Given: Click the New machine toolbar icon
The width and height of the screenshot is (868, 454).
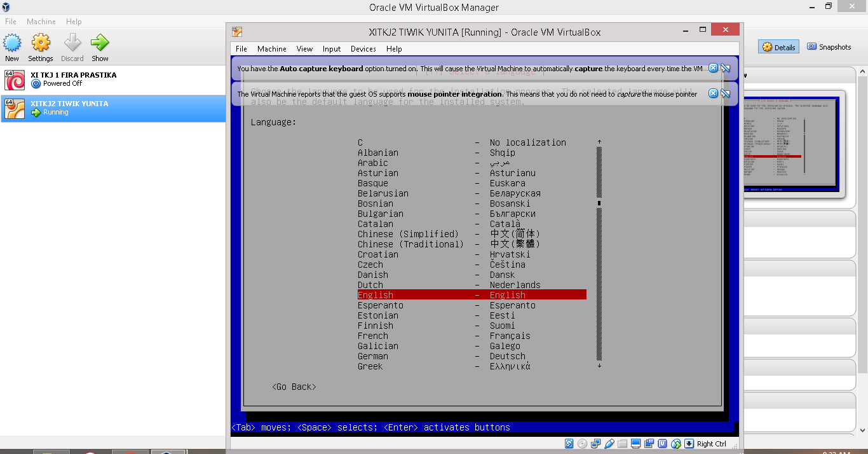Looking at the screenshot, I should [x=12, y=43].
